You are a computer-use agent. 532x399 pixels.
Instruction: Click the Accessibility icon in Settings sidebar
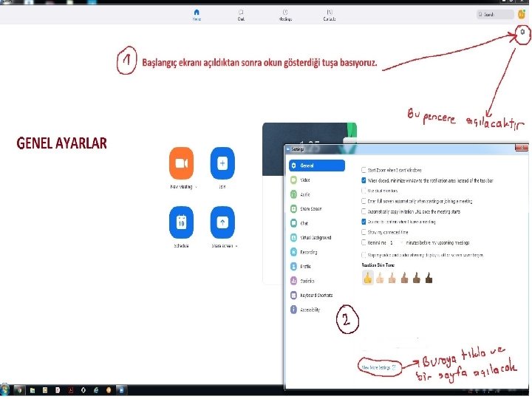[x=293, y=310]
